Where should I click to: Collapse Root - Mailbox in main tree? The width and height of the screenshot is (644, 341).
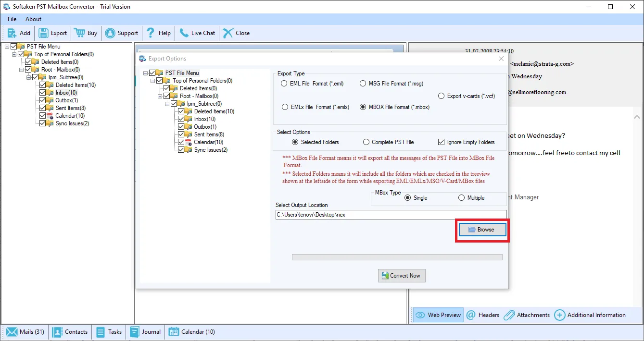click(x=21, y=70)
